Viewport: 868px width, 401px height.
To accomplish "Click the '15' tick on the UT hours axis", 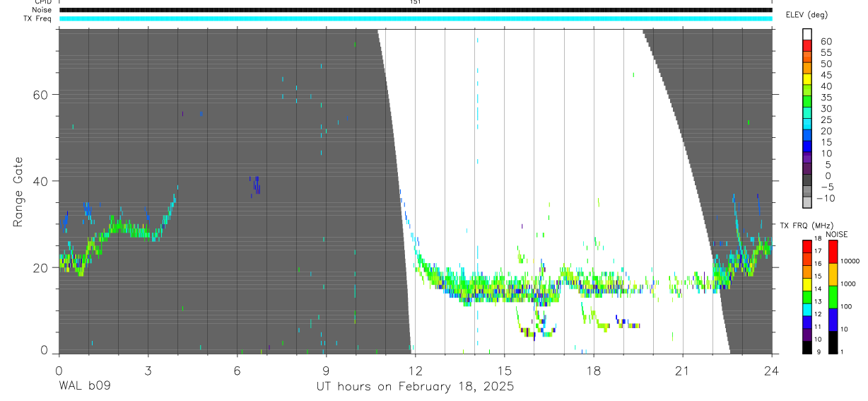I will [504, 371].
